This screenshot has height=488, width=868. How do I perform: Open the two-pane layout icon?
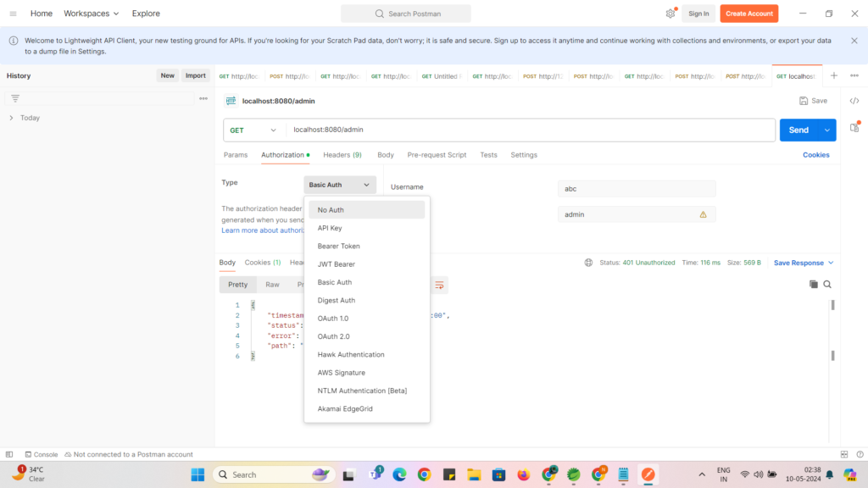(x=844, y=454)
